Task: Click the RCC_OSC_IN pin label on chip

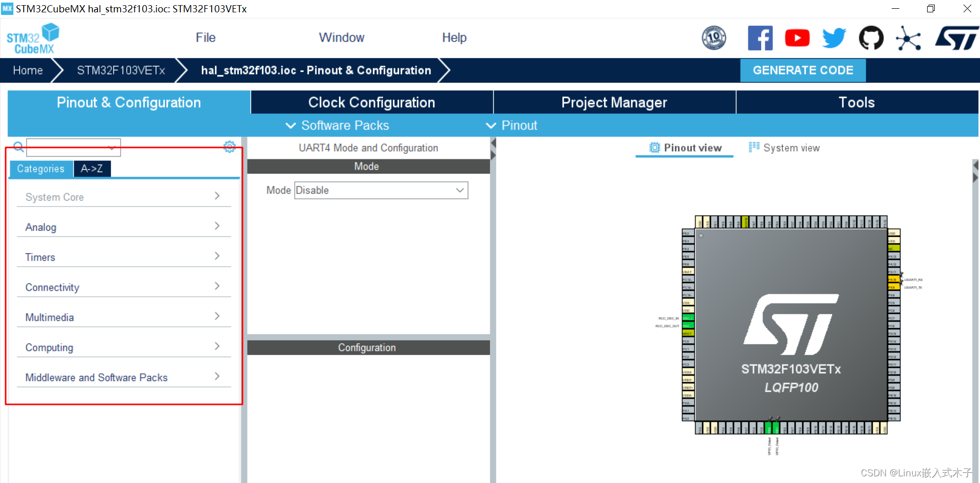Action: click(x=669, y=319)
